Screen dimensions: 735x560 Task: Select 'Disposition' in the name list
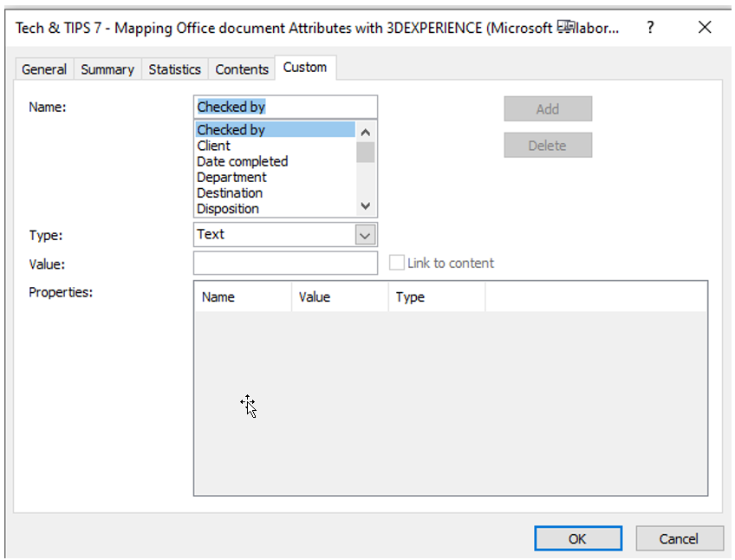coord(275,209)
